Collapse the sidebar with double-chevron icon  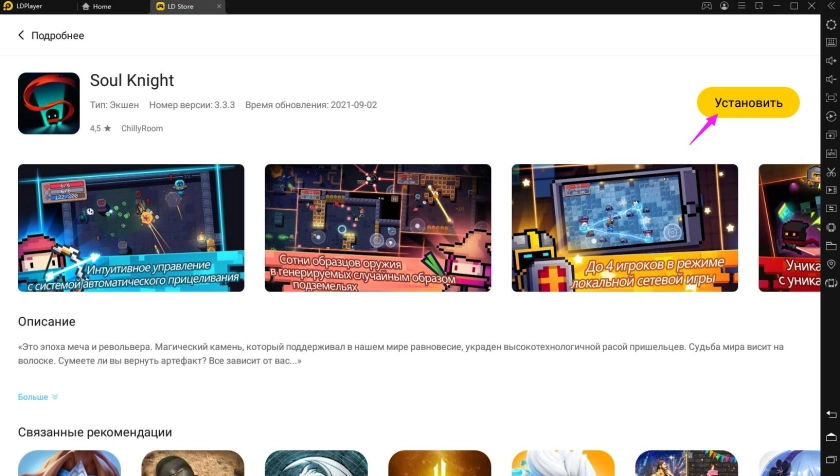pyautogui.click(x=831, y=6)
